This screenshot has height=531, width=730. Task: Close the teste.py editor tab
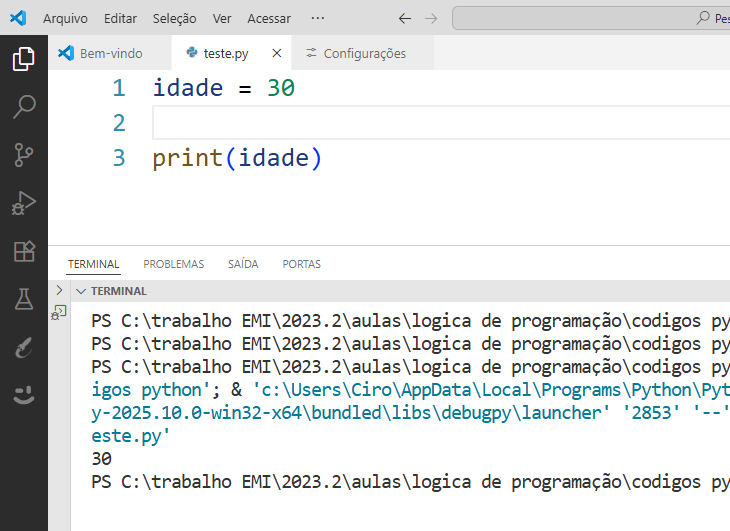277,53
